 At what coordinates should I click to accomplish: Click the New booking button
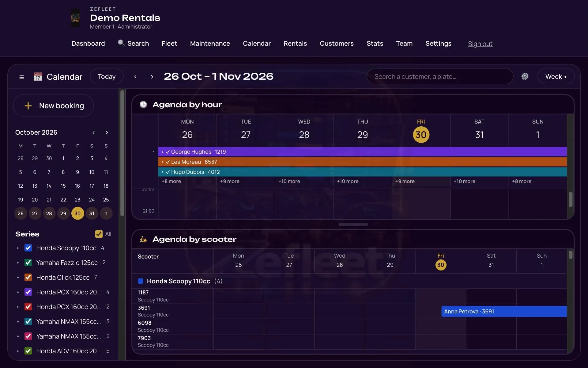pos(53,106)
